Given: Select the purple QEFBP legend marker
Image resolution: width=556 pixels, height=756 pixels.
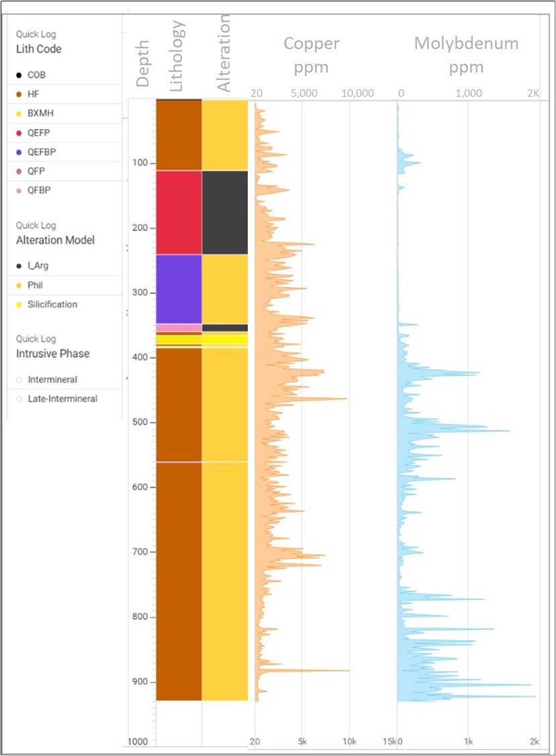Looking at the screenshot, I should click(19, 153).
